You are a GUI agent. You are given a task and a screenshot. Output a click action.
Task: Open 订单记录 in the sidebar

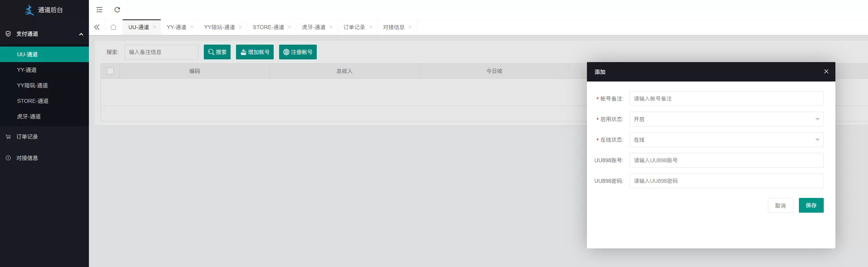click(x=27, y=137)
